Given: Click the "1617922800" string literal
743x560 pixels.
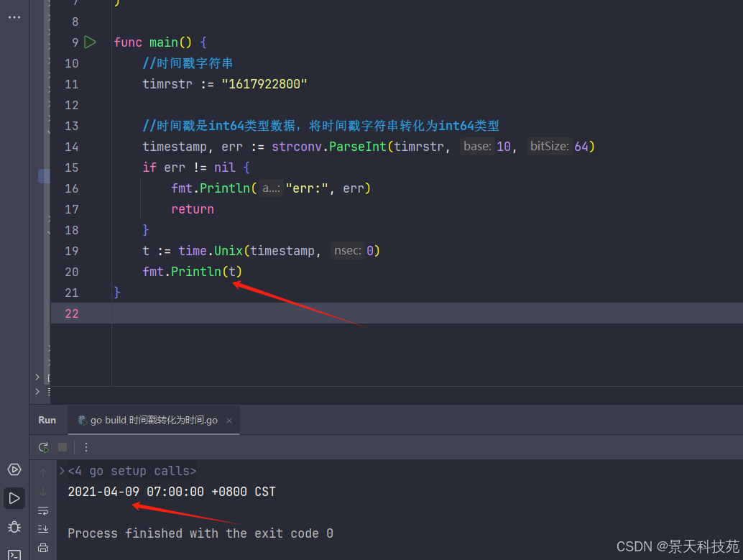Looking at the screenshot, I should click(264, 84).
